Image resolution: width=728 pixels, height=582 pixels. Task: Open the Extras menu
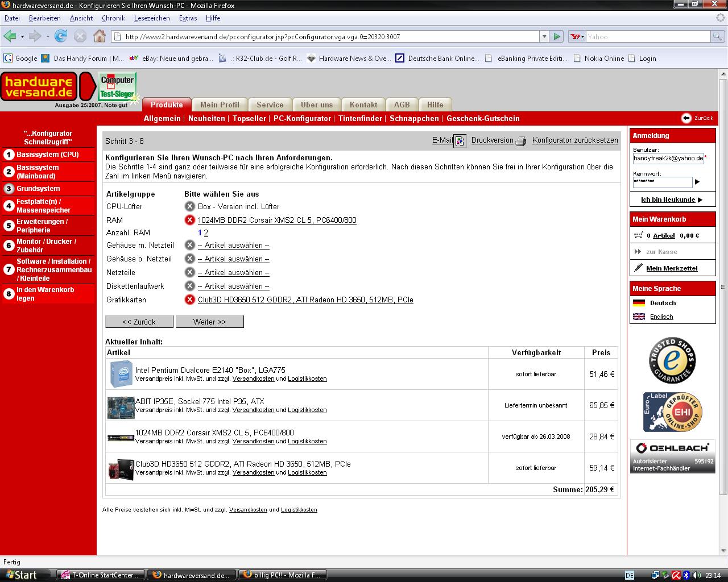188,18
